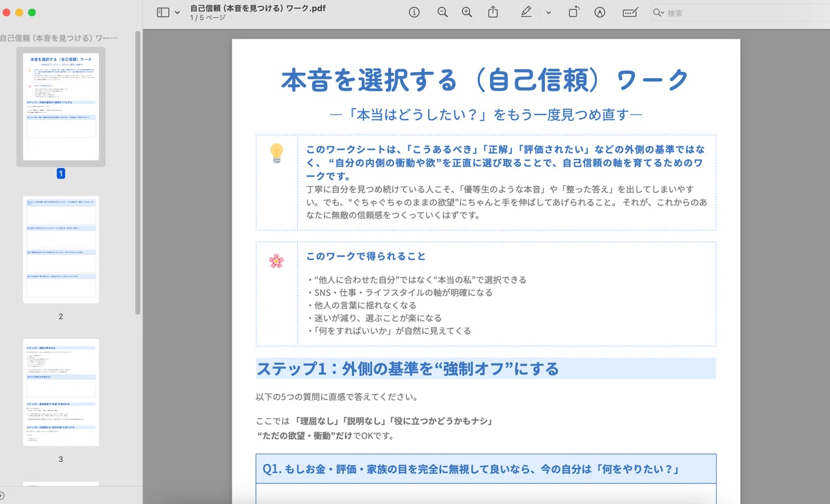830x504 pixels.
Task: Click the heading ステップ1：外側の基準を"強制オフ"にする
Action: pyautogui.click(x=407, y=368)
